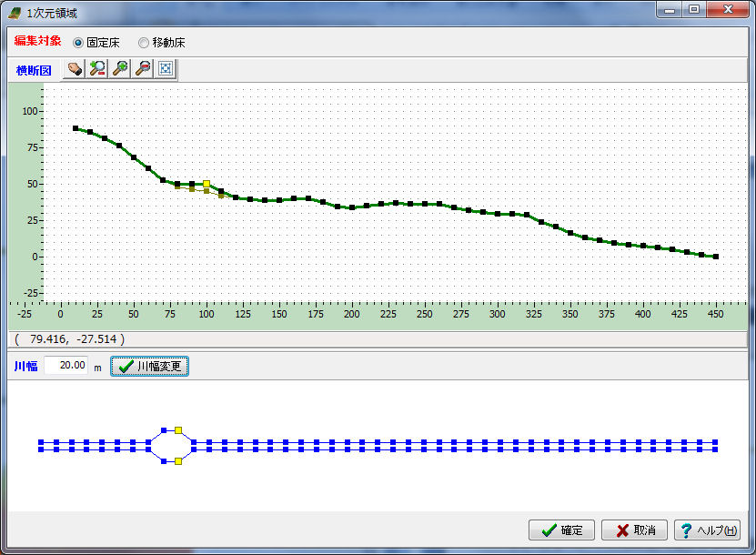
Task: Open help with ヘルプ(H) button
Action: coord(707,530)
